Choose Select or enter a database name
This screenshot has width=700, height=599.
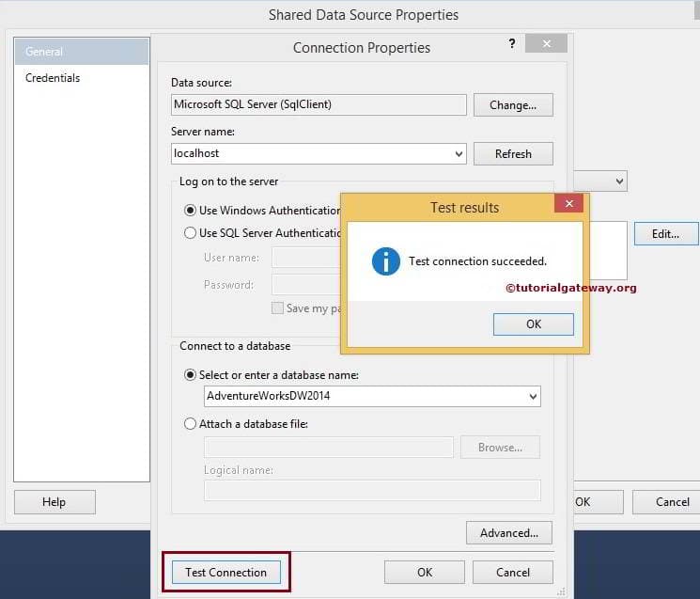[190, 375]
